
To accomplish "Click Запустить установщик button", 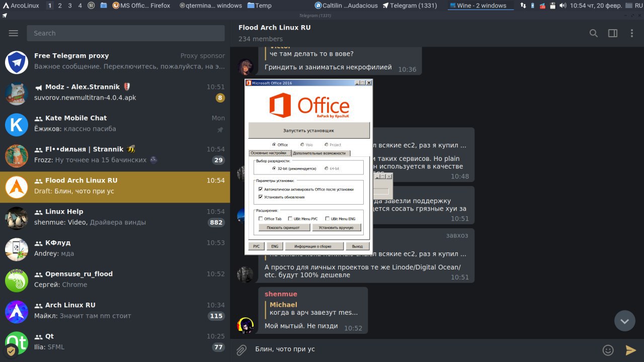I will (309, 131).
